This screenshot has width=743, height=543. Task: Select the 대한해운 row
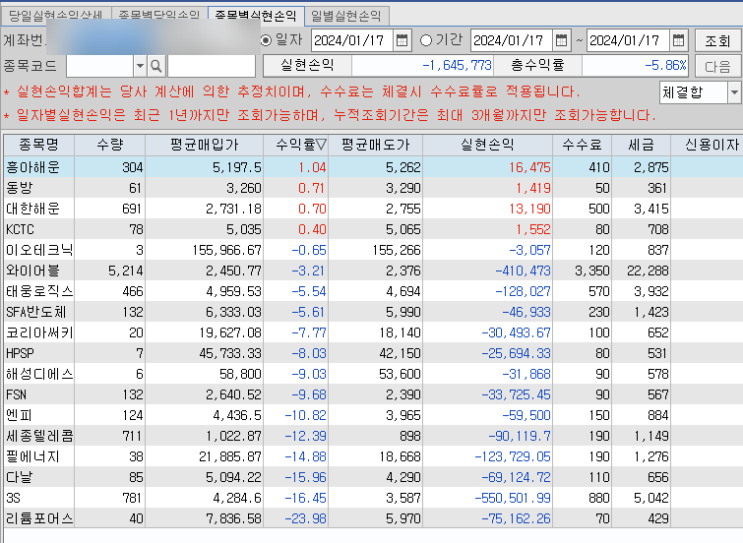click(x=373, y=208)
